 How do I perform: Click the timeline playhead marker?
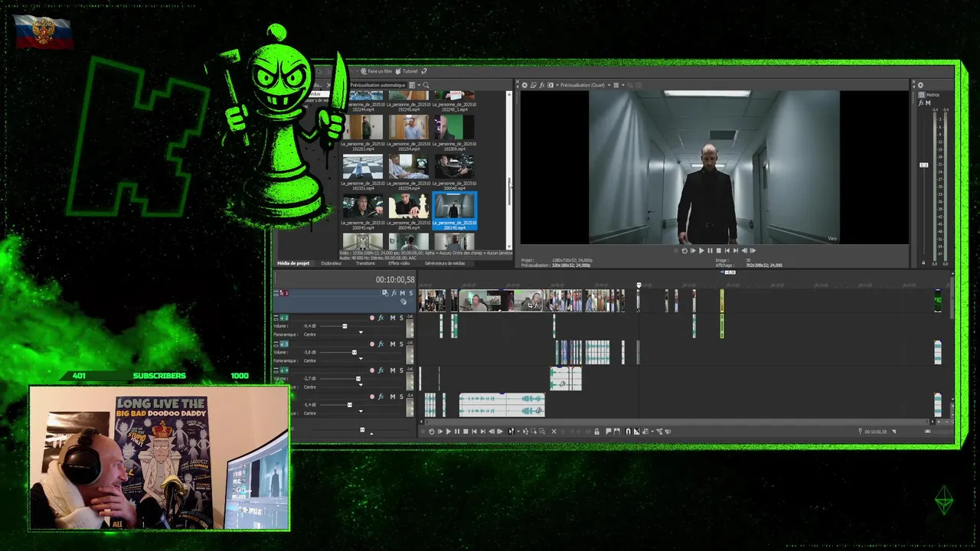point(639,285)
